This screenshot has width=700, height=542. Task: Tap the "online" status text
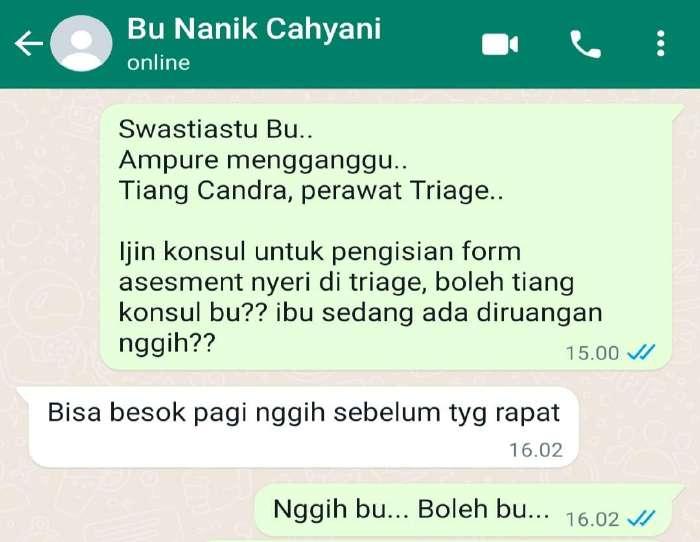158,63
